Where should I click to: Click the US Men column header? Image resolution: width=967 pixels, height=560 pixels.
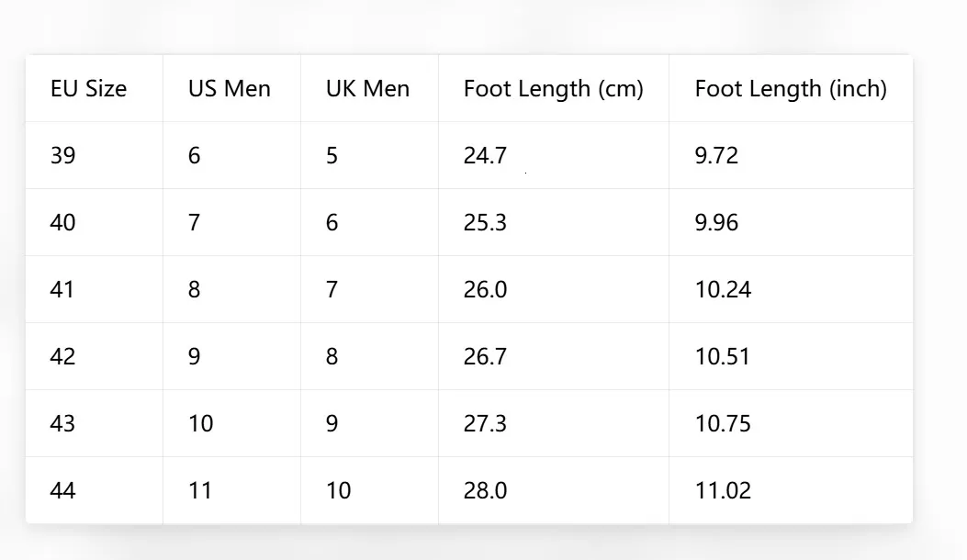click(230, 89)
